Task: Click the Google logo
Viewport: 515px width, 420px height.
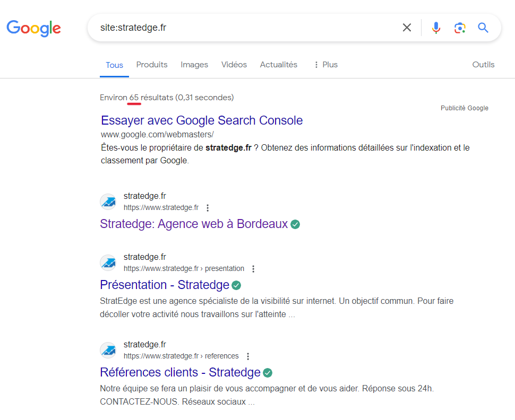Action: tap(34, 28)
